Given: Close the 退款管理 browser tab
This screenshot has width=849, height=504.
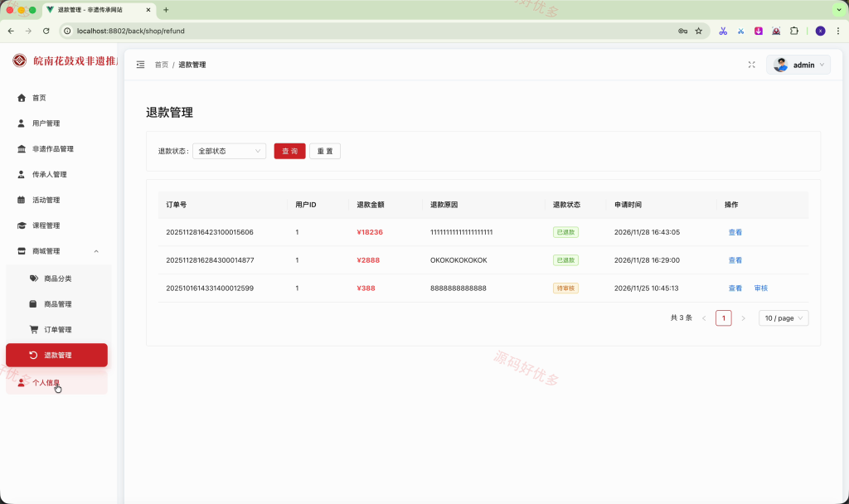Looking at the screenshot, I should point(148,10).
